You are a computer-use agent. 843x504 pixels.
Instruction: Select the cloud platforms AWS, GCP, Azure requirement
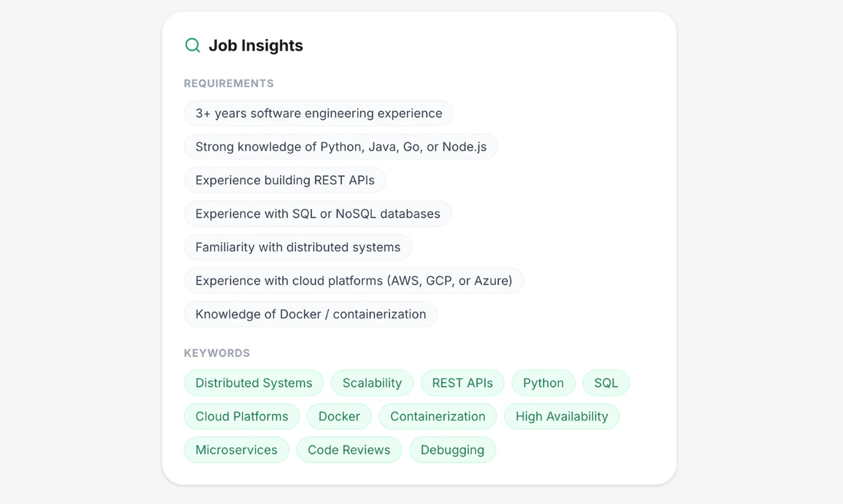[353, 281]
